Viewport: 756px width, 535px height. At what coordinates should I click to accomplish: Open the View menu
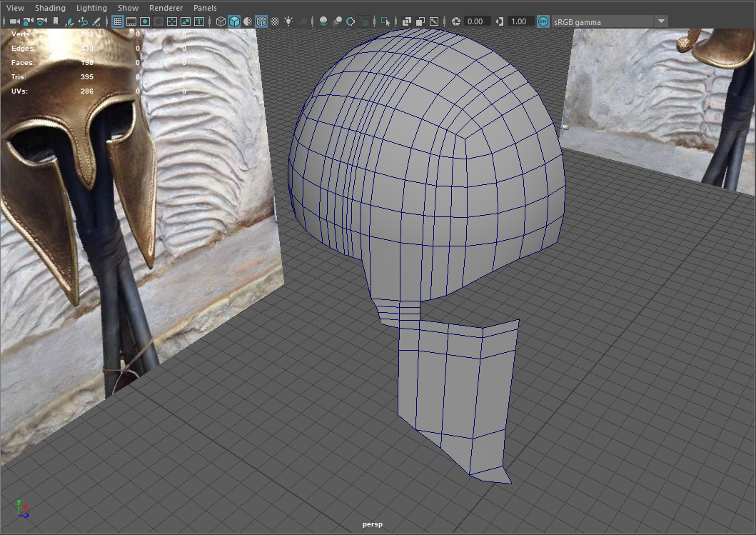[x=16, y=8]
